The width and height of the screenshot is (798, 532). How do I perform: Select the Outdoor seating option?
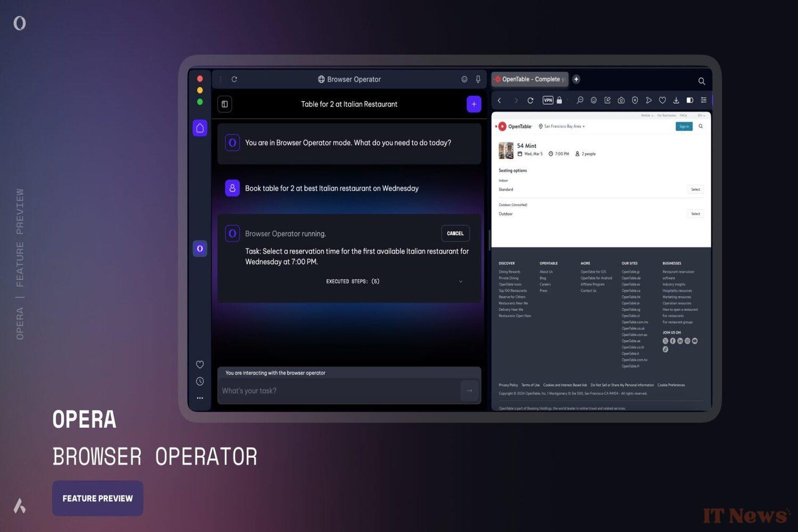(x=695, y=214)
